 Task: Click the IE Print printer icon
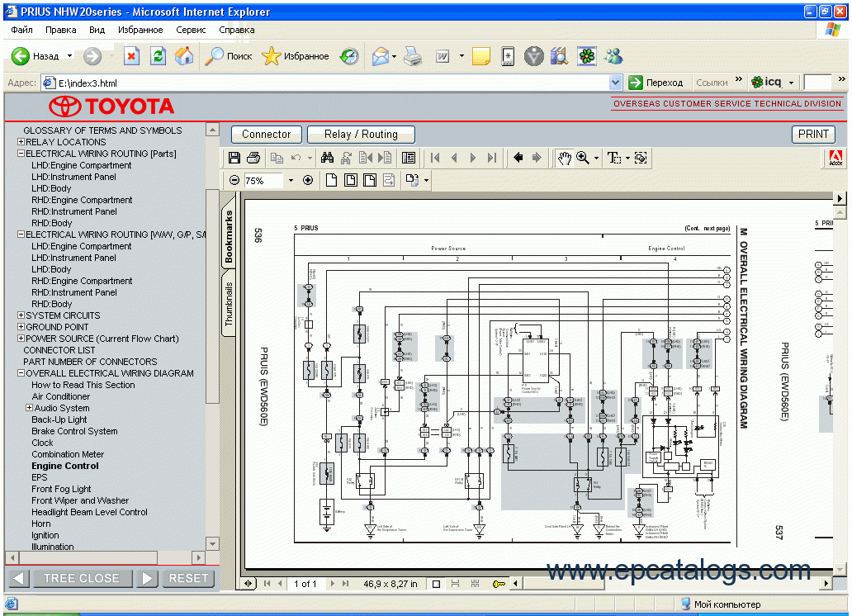413,56
